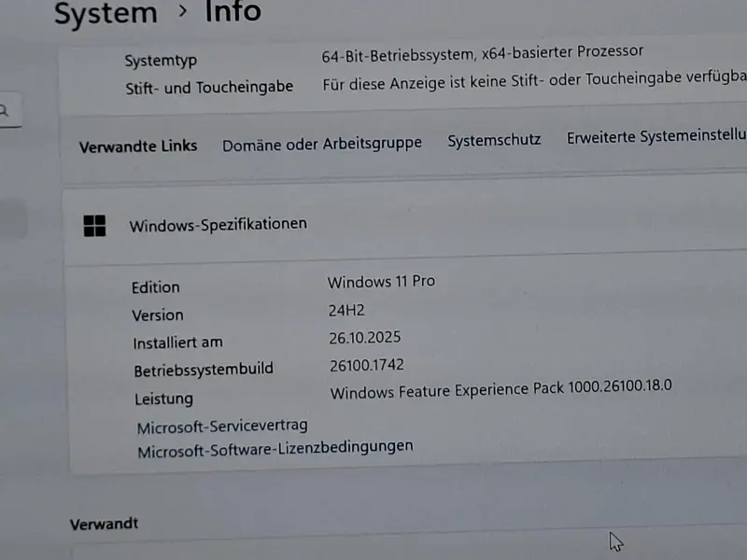Select the version value 24H2
Screen dimensions: 747x560
click(346, 311)
